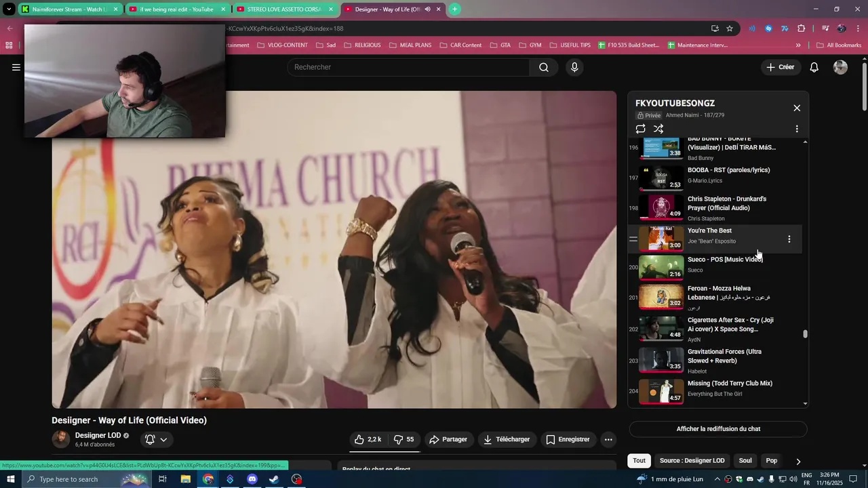Open Steam from the taskbar

pos(274,479)
